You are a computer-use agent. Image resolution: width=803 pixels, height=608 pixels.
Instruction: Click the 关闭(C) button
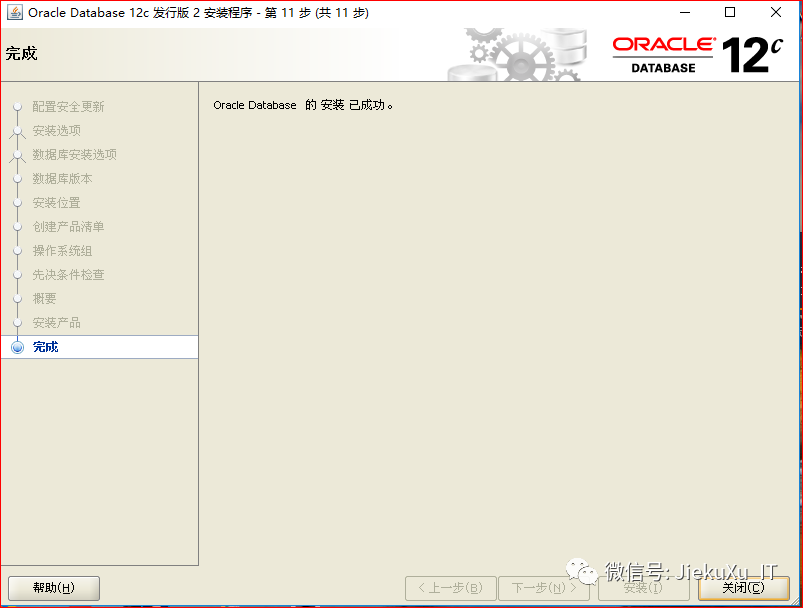point(744,588)
